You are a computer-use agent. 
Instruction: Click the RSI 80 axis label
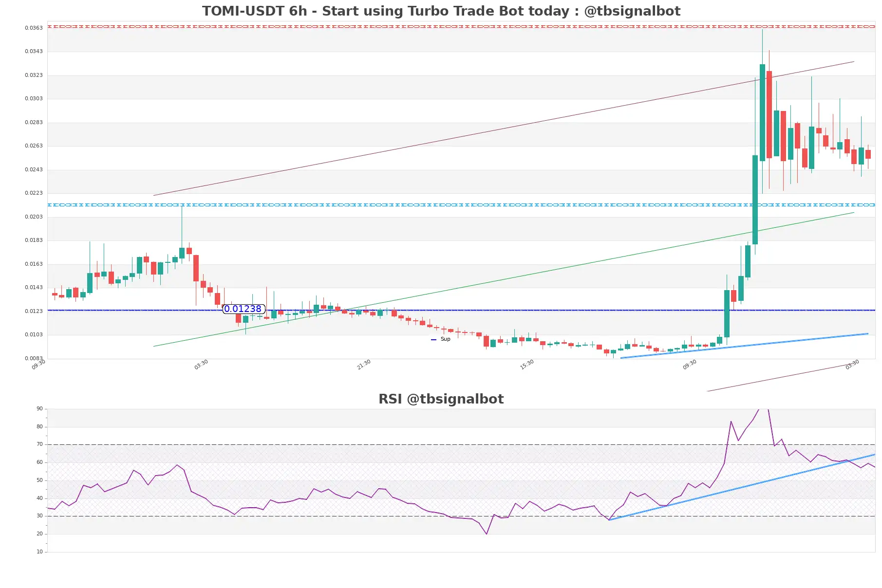pos(39,427)
